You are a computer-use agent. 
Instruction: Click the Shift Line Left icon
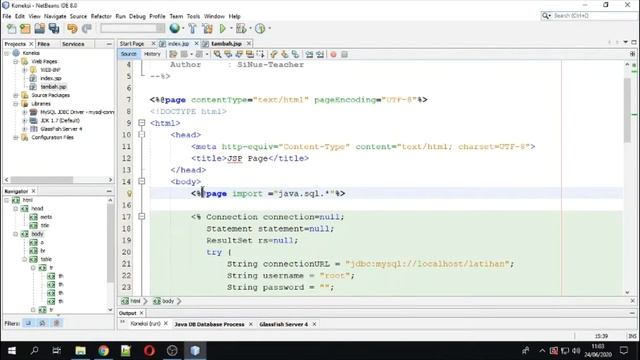click(x=309, y=54)
